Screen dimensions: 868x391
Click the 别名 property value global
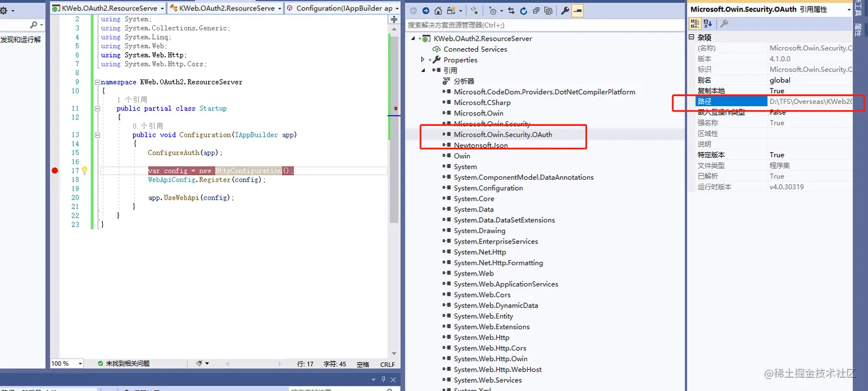pos(780,80)
